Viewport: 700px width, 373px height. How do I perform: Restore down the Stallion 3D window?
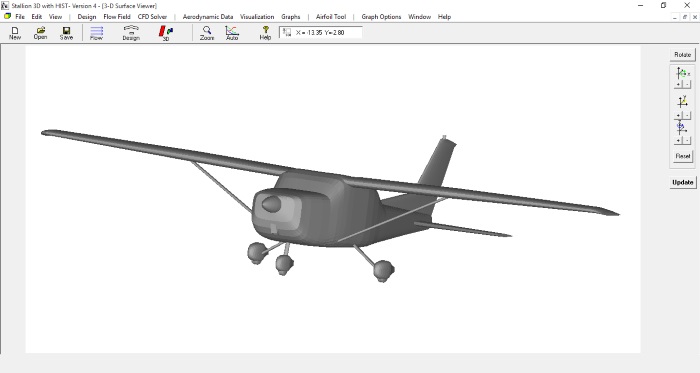(663, 5)
